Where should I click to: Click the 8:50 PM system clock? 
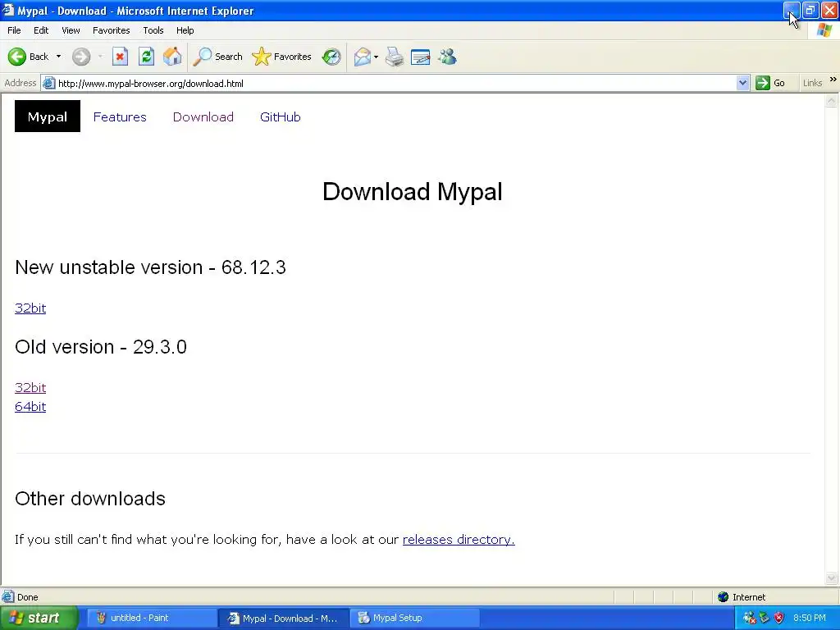(x=810, y=618)
